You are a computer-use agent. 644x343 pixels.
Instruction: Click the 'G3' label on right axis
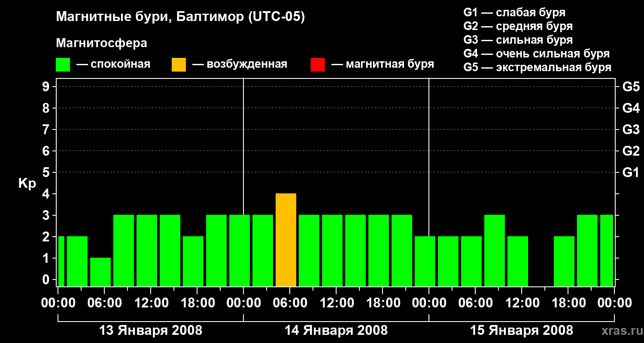pos(631,129)
